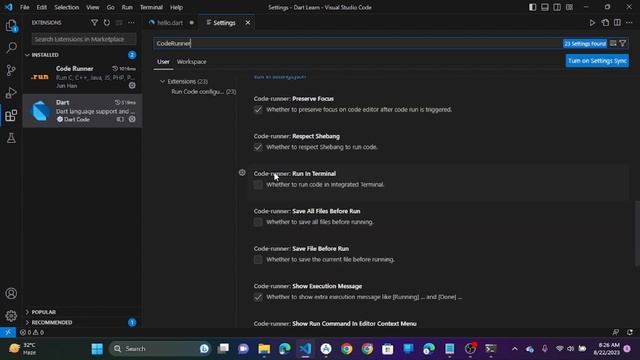Click the Search Extensions in Marketplace field
The width and height of the screenshot is (640, 360).
pyautogui.click(x=84, y=39)
